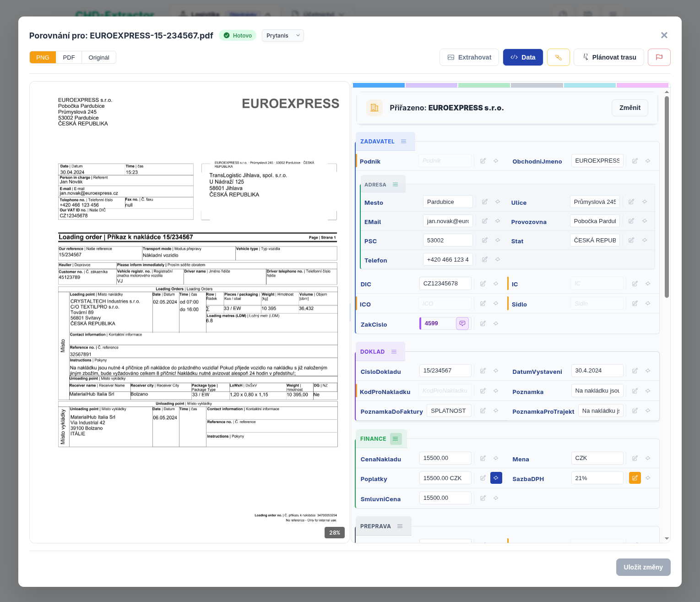Image resolution: width=700 pixels, height=602 pixels.
Task: Click the diamond locate icon for ObchodniJmeno
Action: pos(648,161)
